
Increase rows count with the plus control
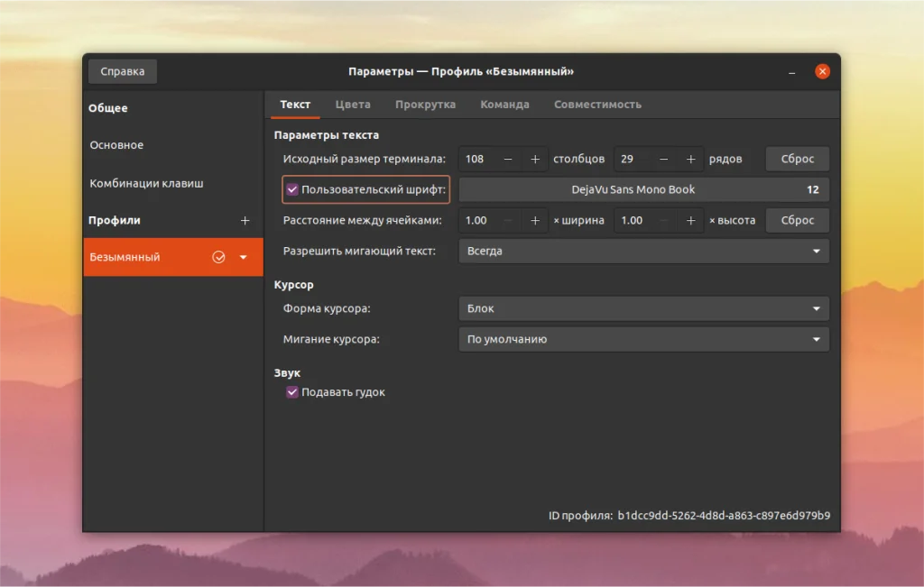(691, 159)
